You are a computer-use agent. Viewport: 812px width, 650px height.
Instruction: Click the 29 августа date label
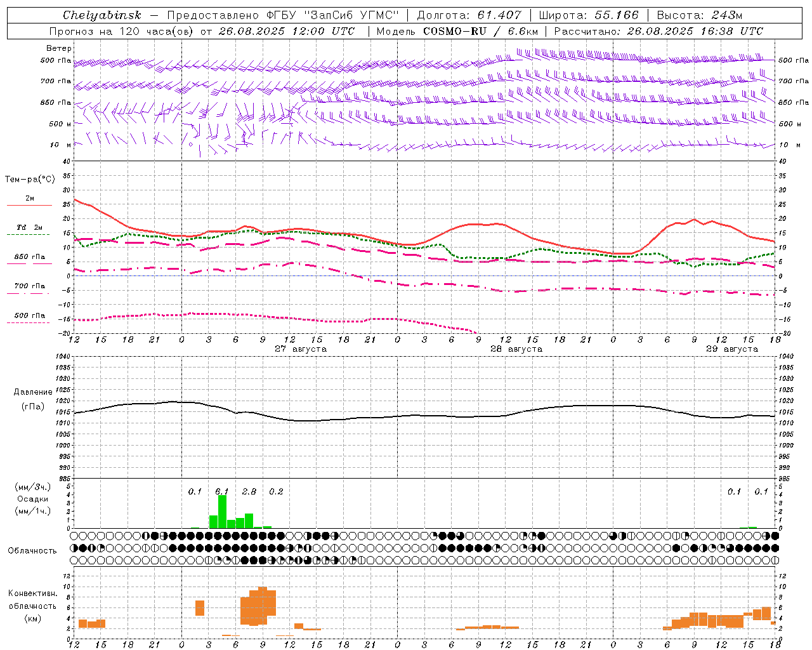click(x=732, y=349)
